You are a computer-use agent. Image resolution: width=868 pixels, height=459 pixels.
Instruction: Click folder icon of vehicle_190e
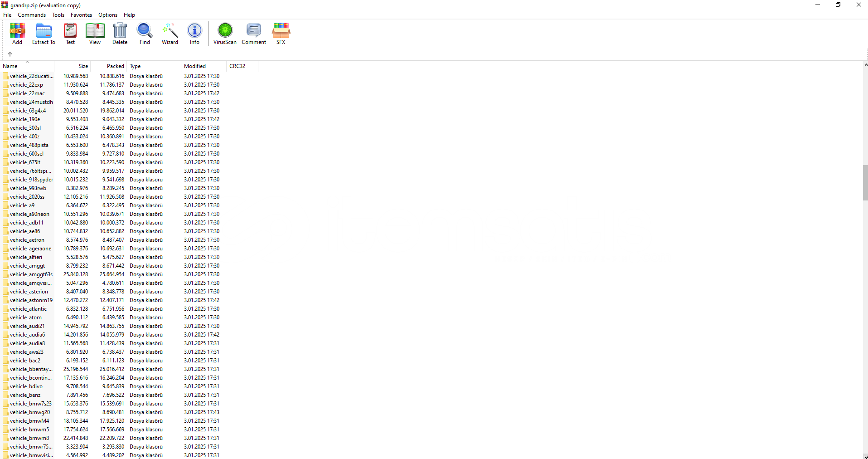(x=5, y=119)
